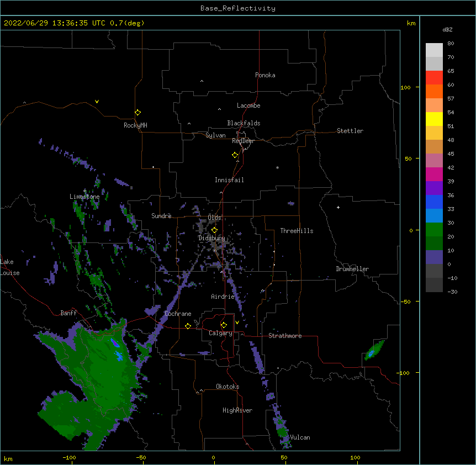The image size is (476, 465).
Task: Click the Calgary label
Action: click(220, 333)
